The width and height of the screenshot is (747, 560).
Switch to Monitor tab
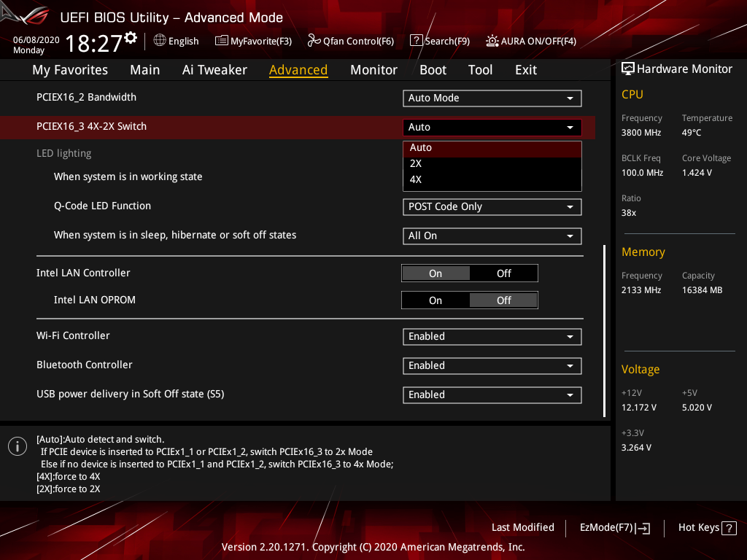tap(373, 70)
